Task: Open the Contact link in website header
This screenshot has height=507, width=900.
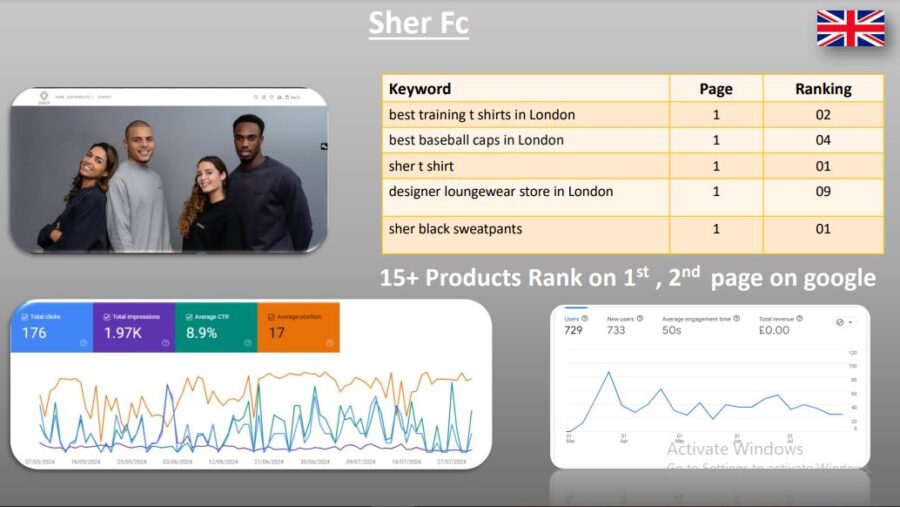Action: coord(104,97)
